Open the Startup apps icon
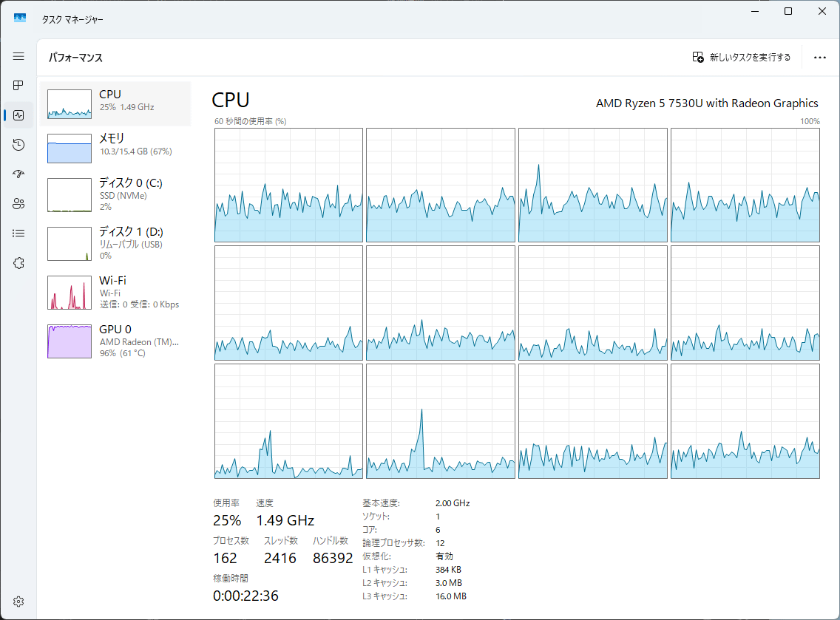The image size is (840, 620). [x=18, y=174]
